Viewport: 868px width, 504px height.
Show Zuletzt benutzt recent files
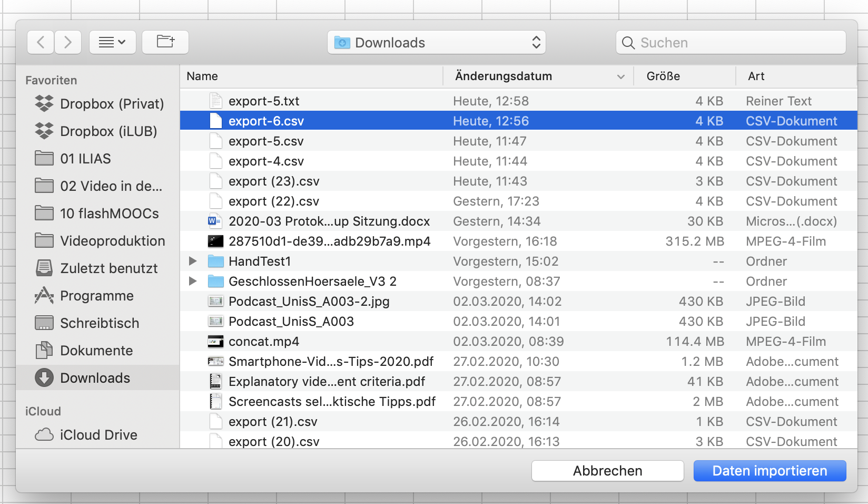98,268
